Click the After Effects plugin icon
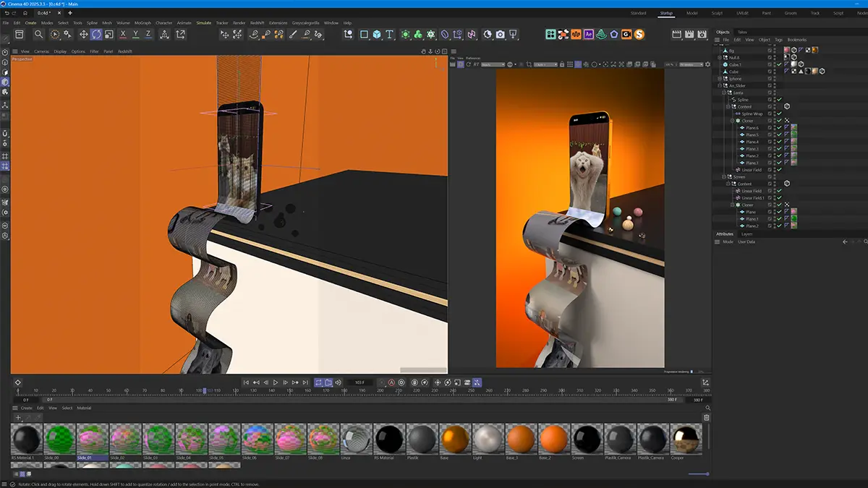The width and height of the screenshot is (868, 488). [x=589, y=34]
